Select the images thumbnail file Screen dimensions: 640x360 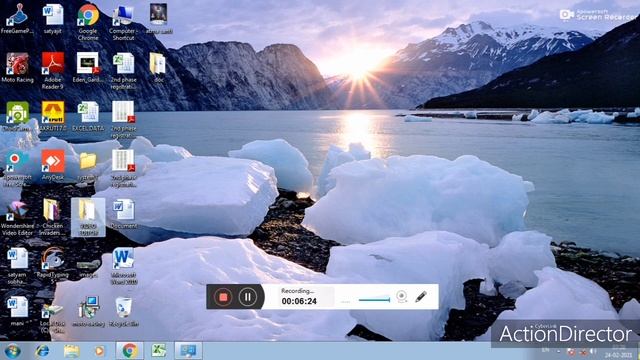click(88, 269)
